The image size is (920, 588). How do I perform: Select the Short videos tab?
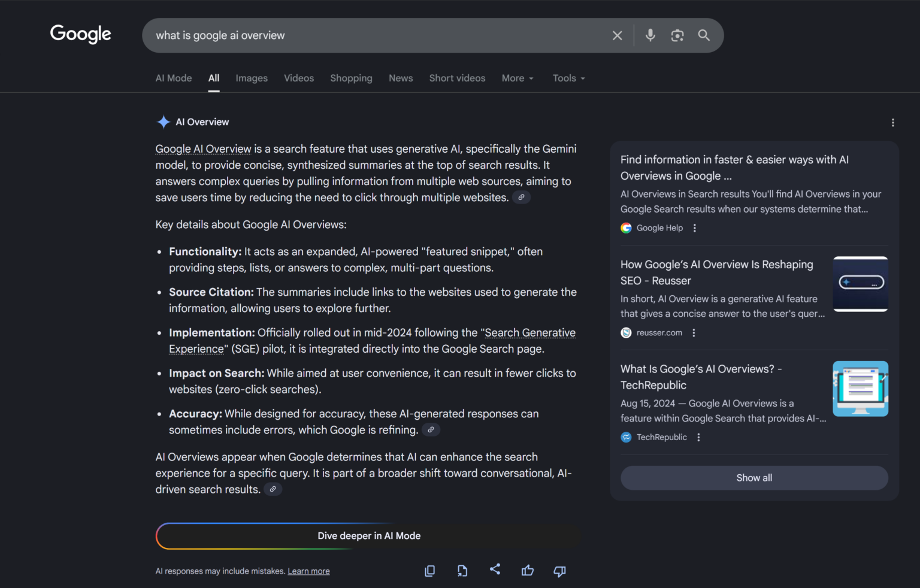[457, 78]
